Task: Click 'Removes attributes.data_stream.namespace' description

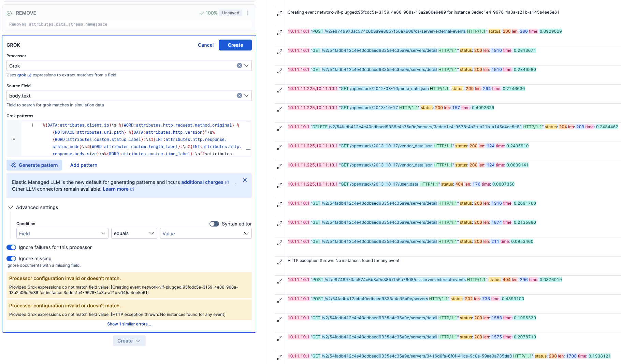Action: pos(58,24)
